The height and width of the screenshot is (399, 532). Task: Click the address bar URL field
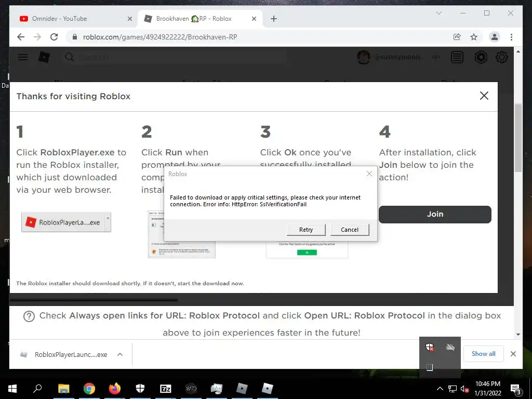click(x=258, y=37)
